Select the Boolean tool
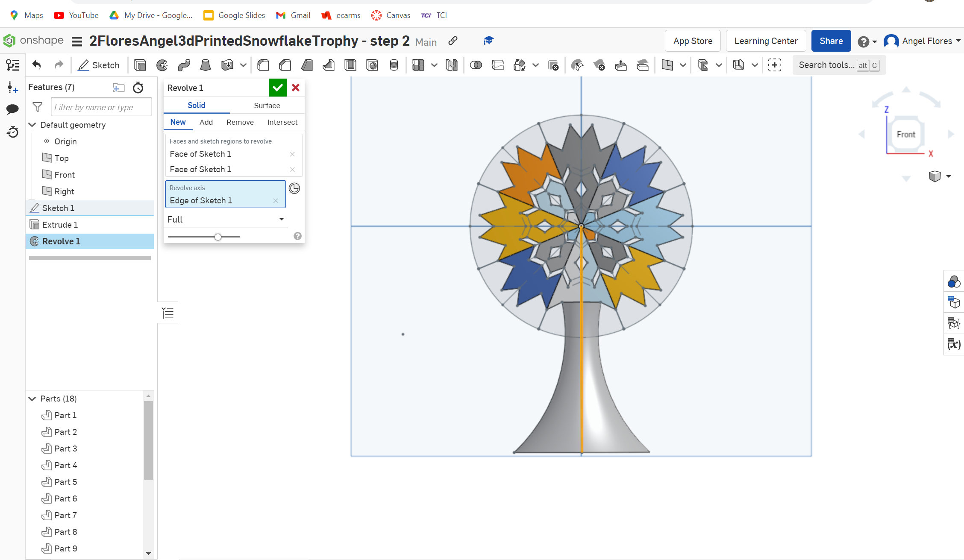This screenshot has width=964, height=560. 476,65
